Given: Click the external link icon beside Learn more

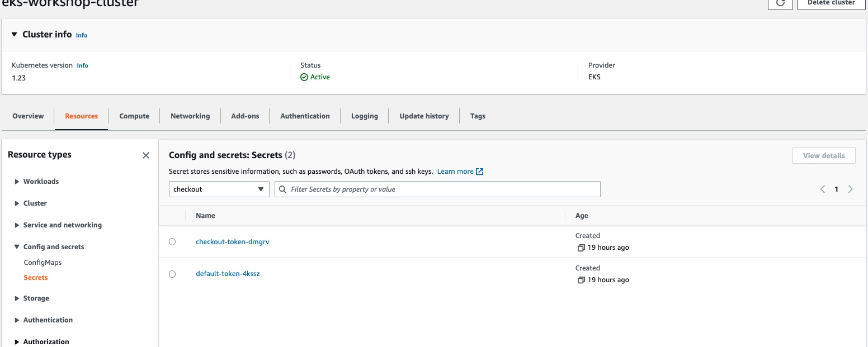Looking at the screenshot, I should click(x=479, y=172).
